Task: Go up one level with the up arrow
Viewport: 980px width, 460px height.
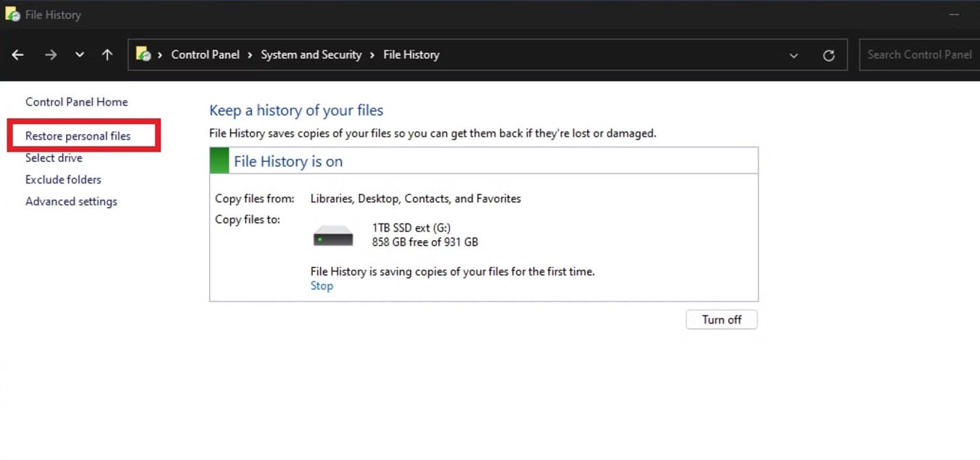Action: 107,55
